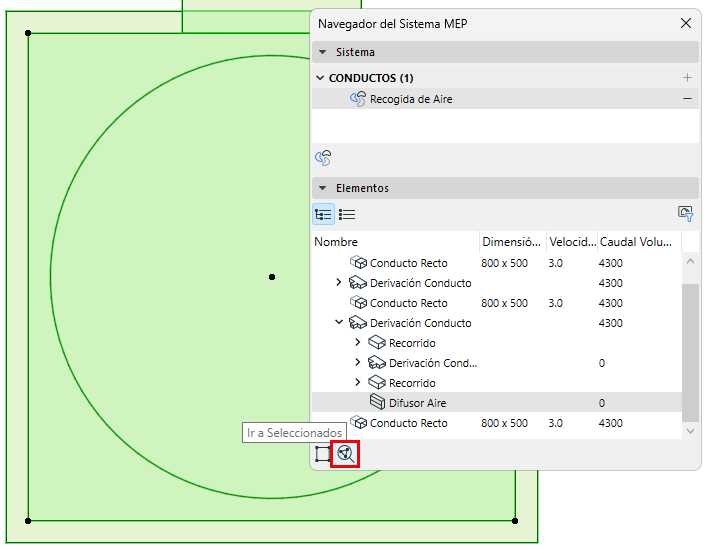Expand the Derivación Cond... nested row
Viewport: 704px width, 550px height.
[x=358, y=362]
